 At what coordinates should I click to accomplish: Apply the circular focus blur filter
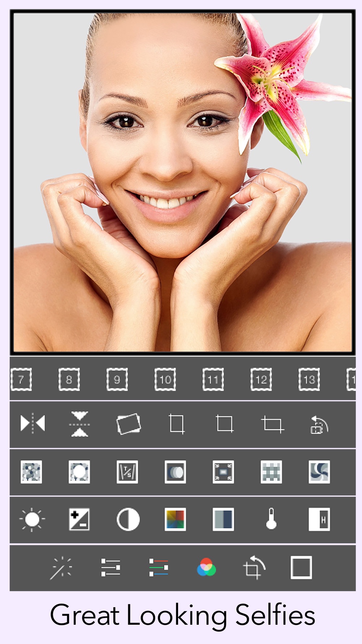point(79,472)
